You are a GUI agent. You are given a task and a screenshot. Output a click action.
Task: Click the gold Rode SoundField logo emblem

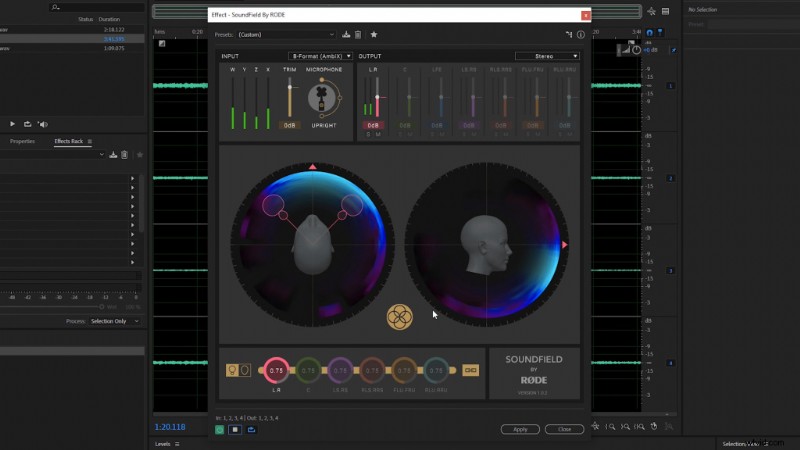pos(399,317)
